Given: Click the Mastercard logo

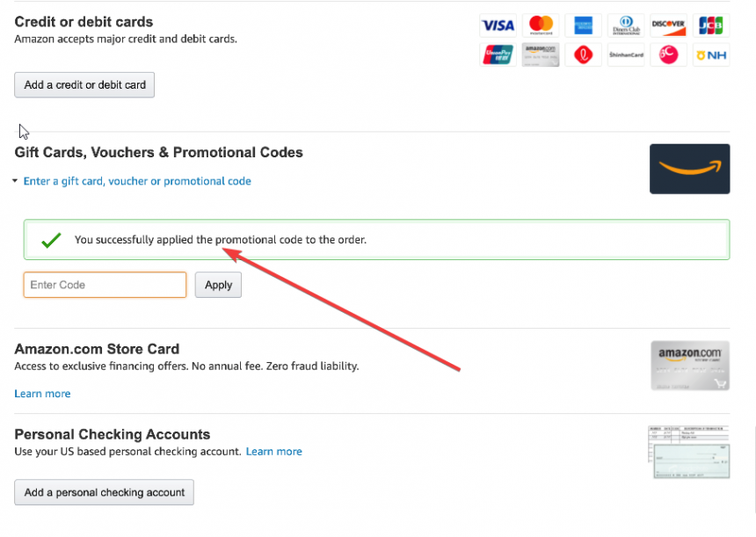Looking at the screenshot, I should point(541,25).
